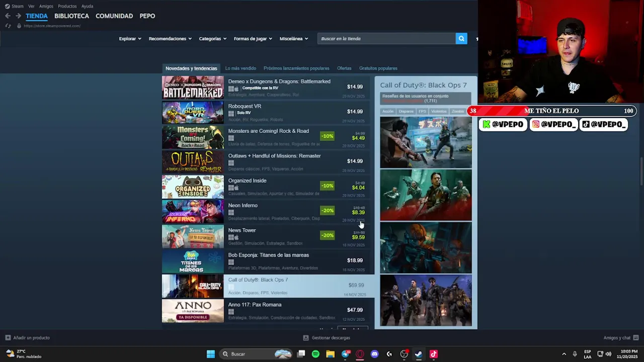Show hidden system tray icons
The width and height of the screenshot is (644, 362).
click(x=563, y=354)
